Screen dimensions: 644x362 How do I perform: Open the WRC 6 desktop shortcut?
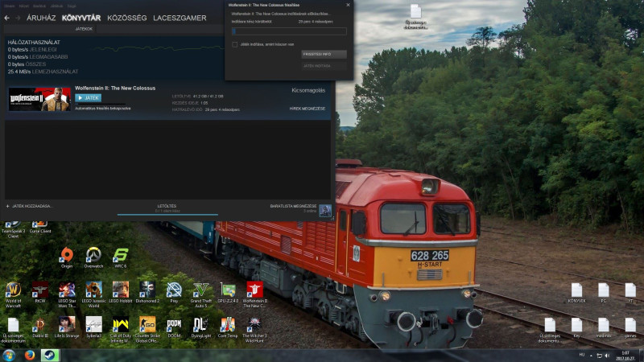click(x=120, y=257)
